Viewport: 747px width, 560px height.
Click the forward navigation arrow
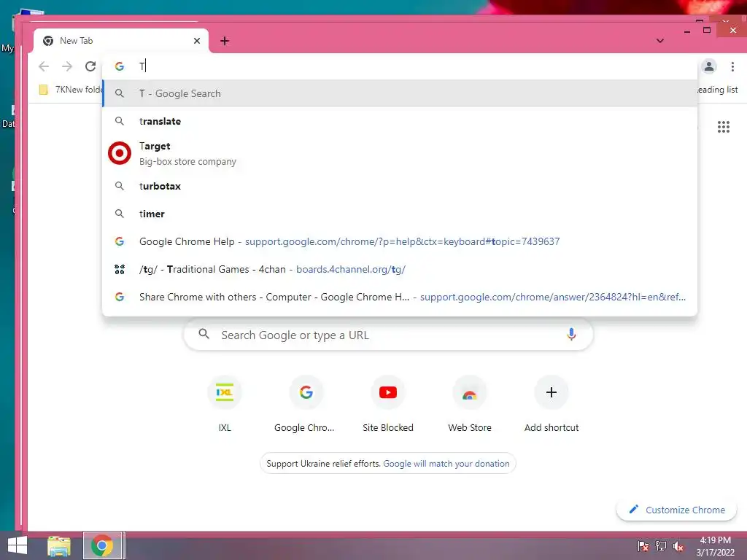(67, 66)
